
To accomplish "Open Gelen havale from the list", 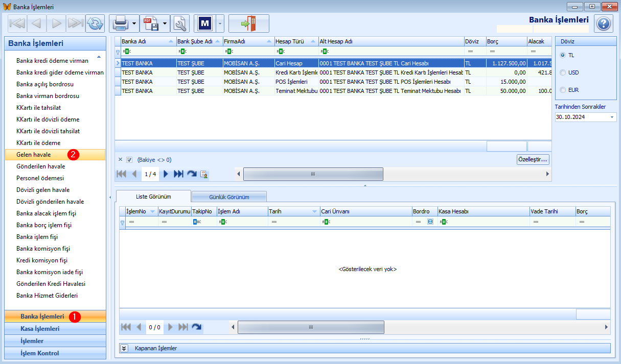I will 55,155.
